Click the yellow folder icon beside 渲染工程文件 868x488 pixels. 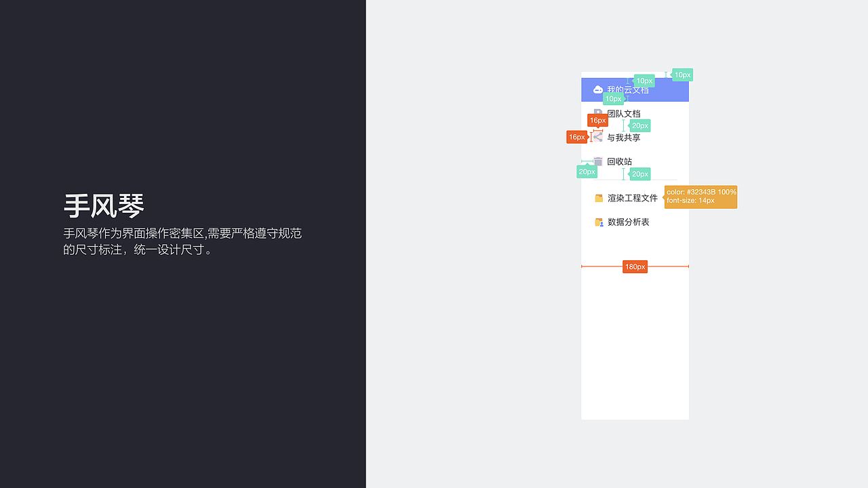[x=599, y=198]
